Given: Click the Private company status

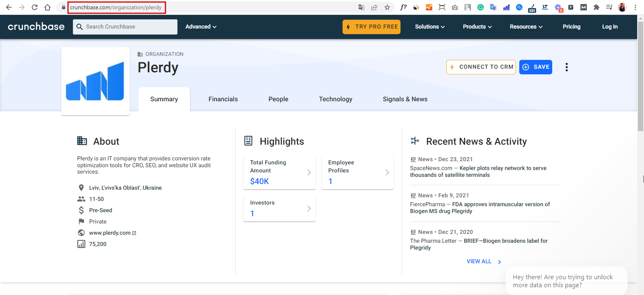Looking at the screenshot, I should (x=98, y=221).
